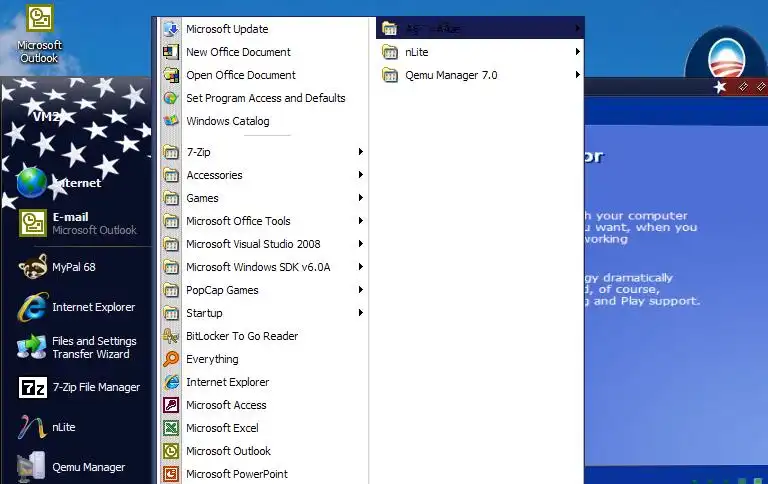Expand the PopCap Games folder
768x484 pixels.
click(x=264, y=290)
